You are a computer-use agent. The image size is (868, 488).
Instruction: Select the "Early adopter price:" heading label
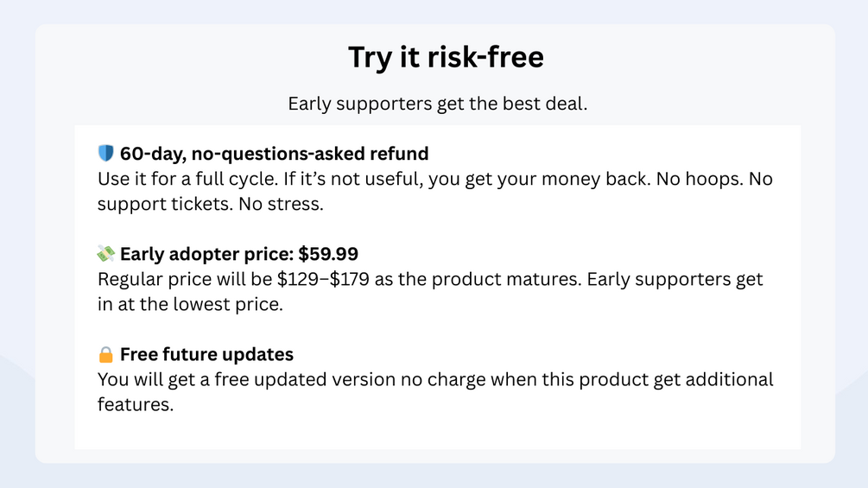point(206,254)
